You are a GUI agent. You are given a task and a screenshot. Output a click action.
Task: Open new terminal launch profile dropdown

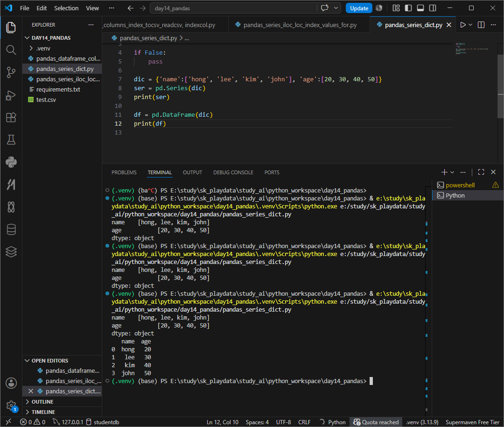click(452, 172)
